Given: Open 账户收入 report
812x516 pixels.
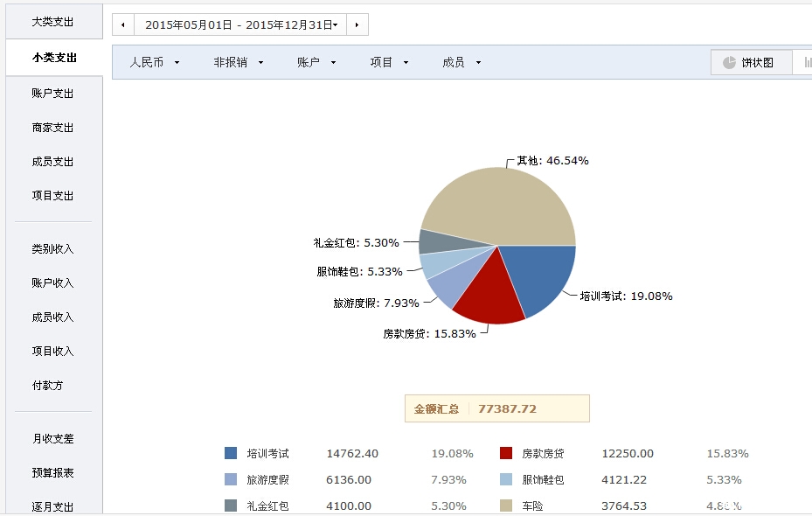Looking at the screenshot, I should [52, 282].
